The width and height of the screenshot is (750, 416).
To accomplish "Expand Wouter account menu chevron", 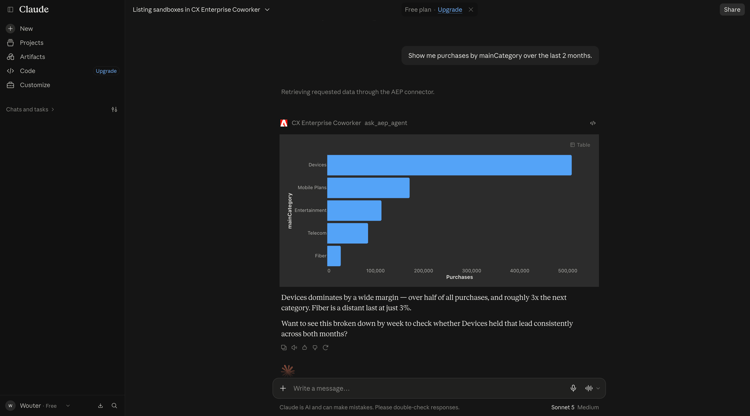I will coord(68,406).
